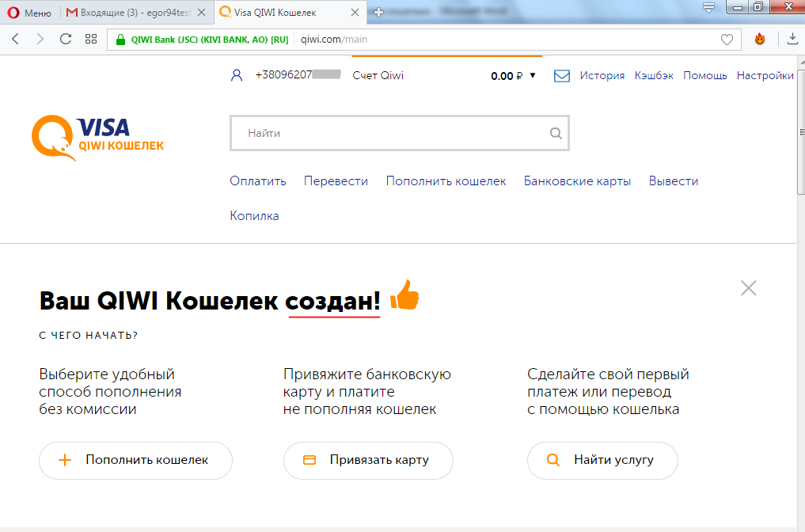Reload the current page
The image size is (805, 532).
[x=66, y=39]
